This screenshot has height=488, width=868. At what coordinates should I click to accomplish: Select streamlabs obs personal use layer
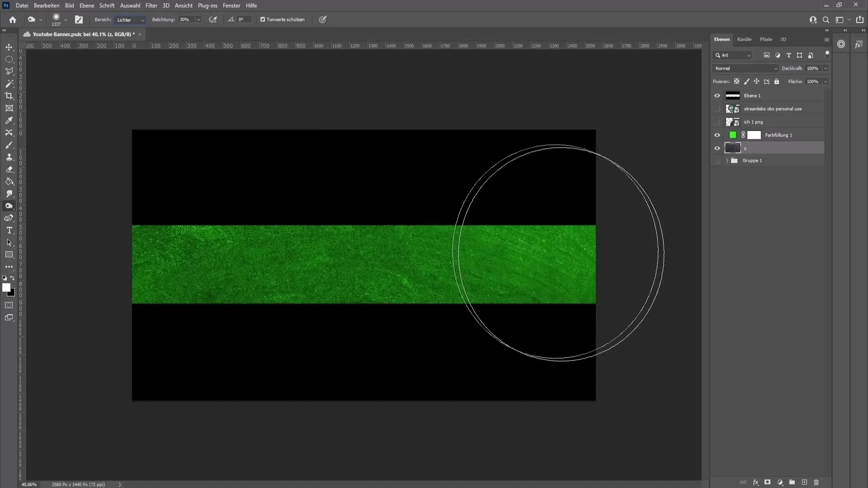(x=773, y=108)
